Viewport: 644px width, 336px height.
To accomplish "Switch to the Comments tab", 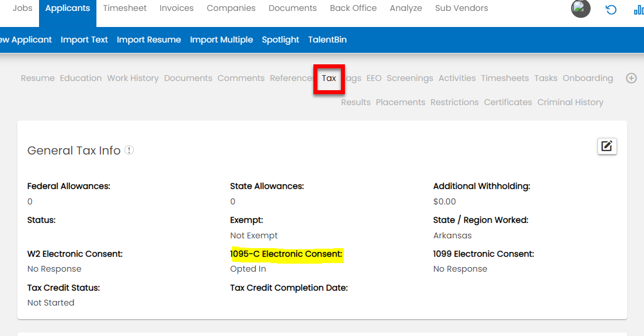I will coord(240,78).
